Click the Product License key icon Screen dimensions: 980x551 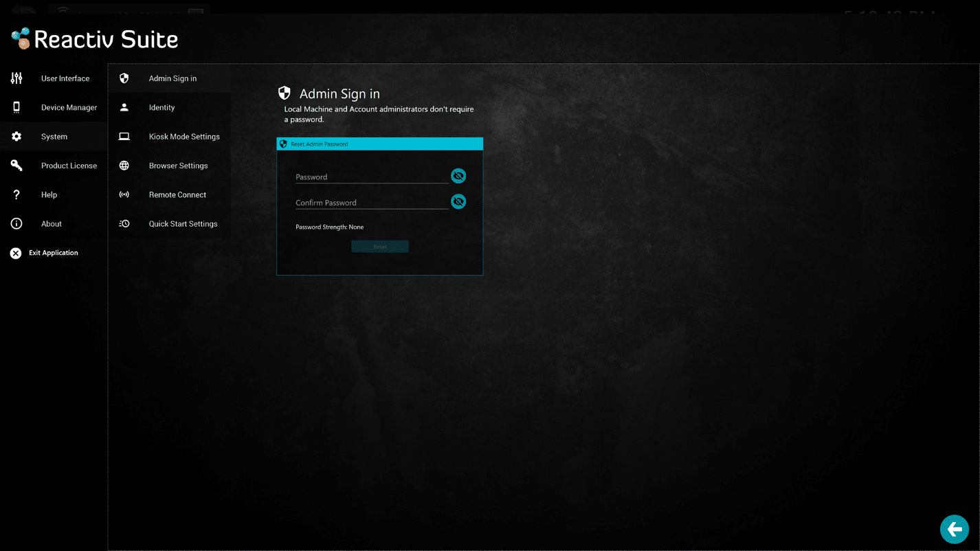tap(16, 166)
